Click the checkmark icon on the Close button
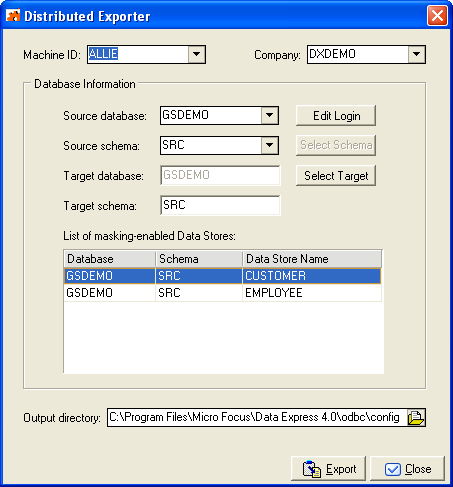The image size is (453, 487). (393, 469)
